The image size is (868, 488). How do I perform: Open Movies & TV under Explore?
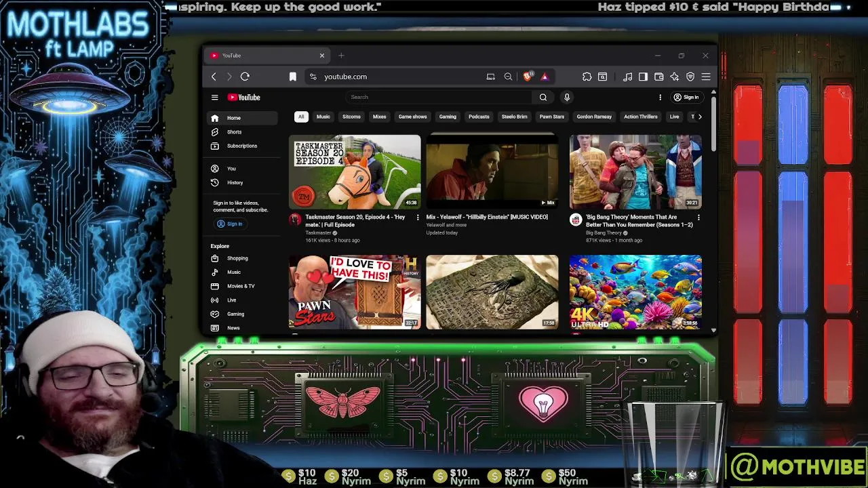point(241,286)
